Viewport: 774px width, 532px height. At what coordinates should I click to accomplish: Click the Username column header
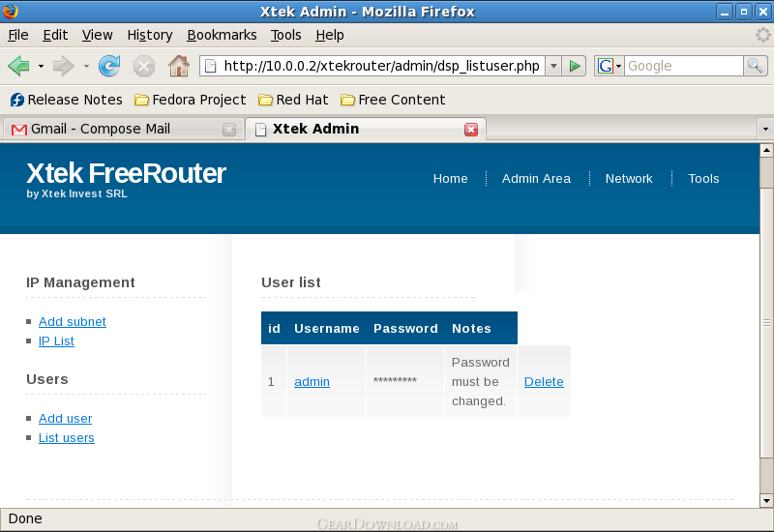tap(327, 329)
